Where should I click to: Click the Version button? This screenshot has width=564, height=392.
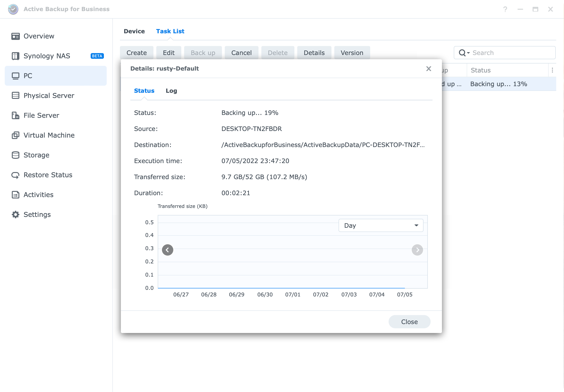click(x=352, y=53)
